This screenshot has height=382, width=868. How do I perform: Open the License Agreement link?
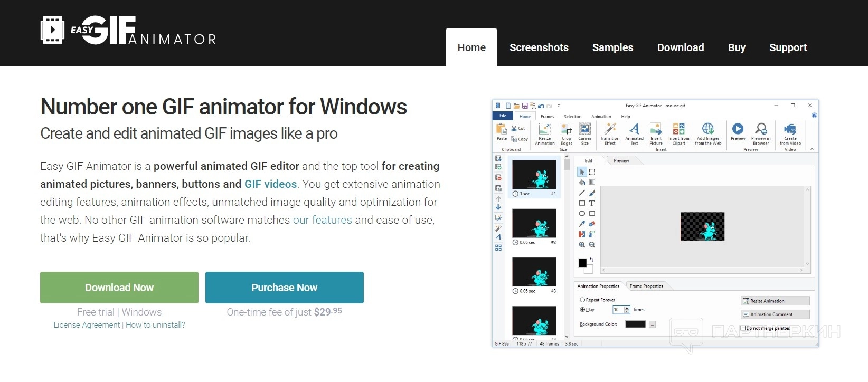tap(87, 325)
